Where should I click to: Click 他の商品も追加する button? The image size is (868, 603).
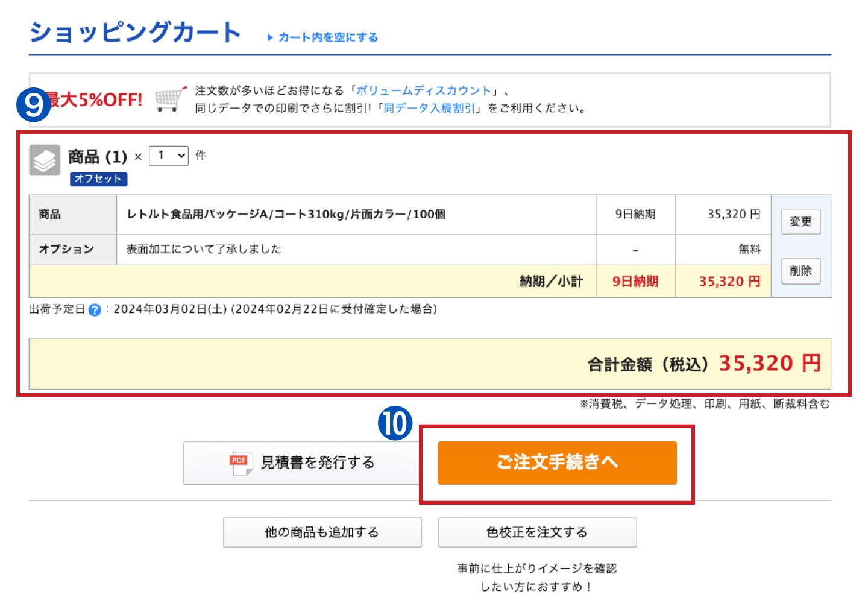[x=322, y=532]
